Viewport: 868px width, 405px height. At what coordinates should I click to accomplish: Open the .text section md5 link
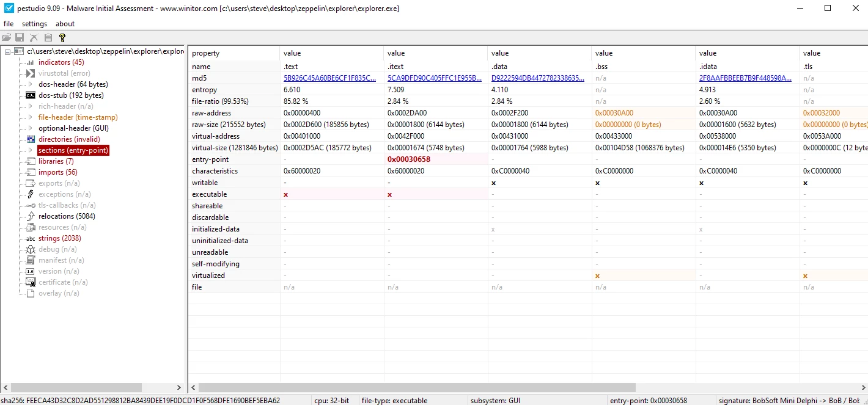[329, 78]
